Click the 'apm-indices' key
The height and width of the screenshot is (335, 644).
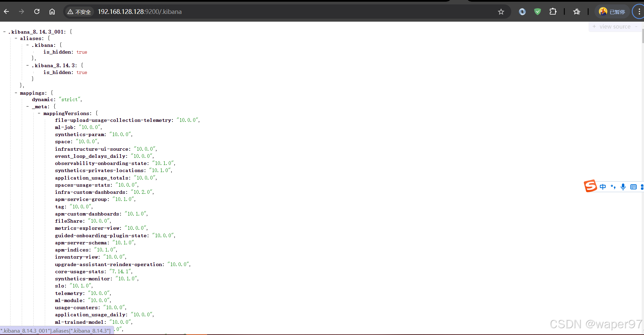point(72,250)
